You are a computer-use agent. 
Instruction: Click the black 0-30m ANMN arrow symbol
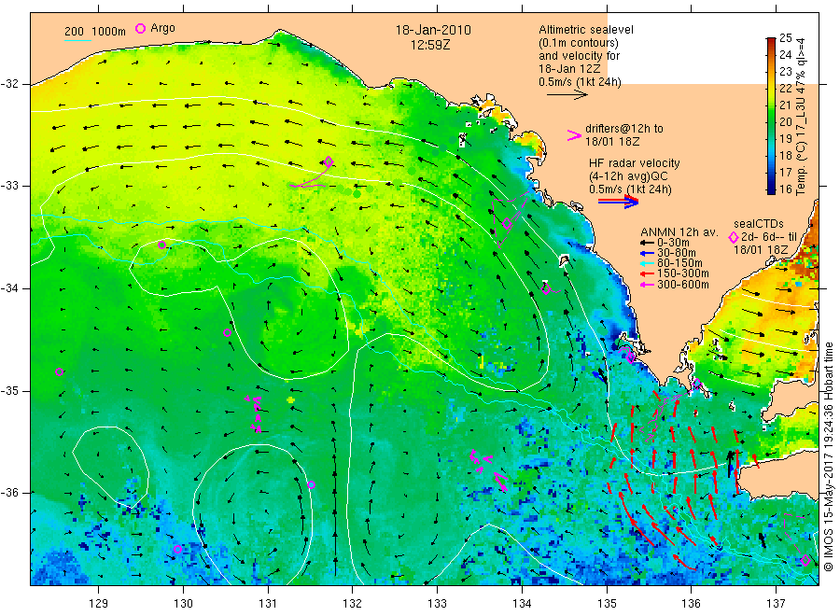coord(647,243)
